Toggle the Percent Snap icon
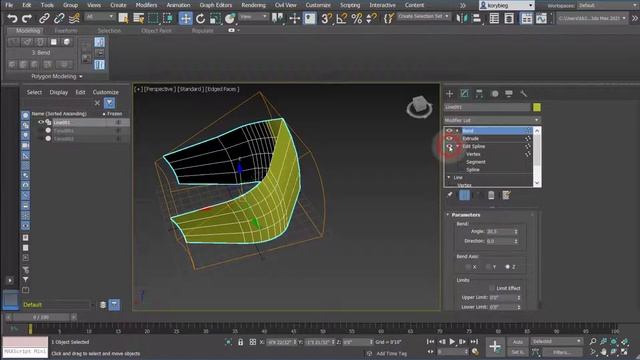The image size is (640, 360). [357, 18]
